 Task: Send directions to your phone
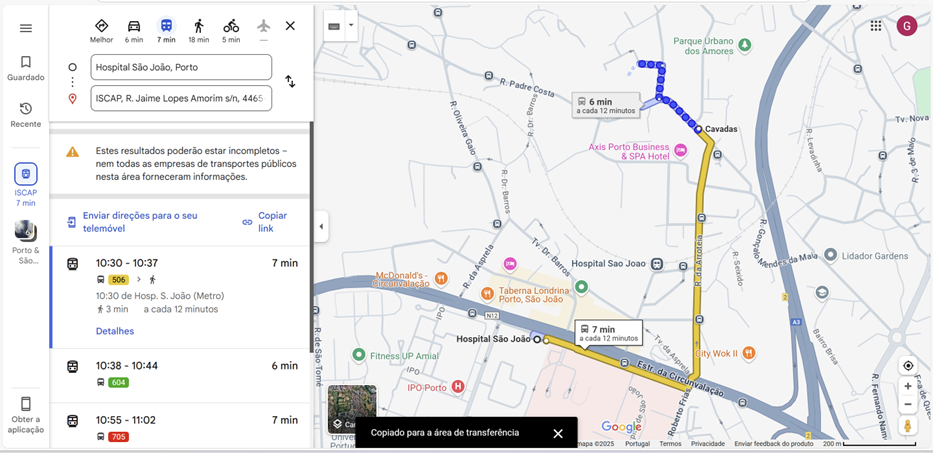(139, 222)
